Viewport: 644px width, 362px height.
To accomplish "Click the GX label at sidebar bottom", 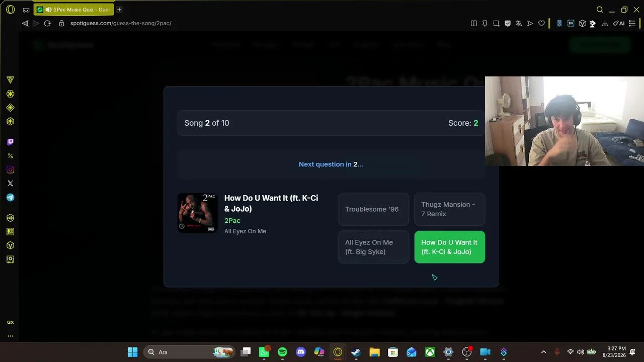I will point(10,322).
